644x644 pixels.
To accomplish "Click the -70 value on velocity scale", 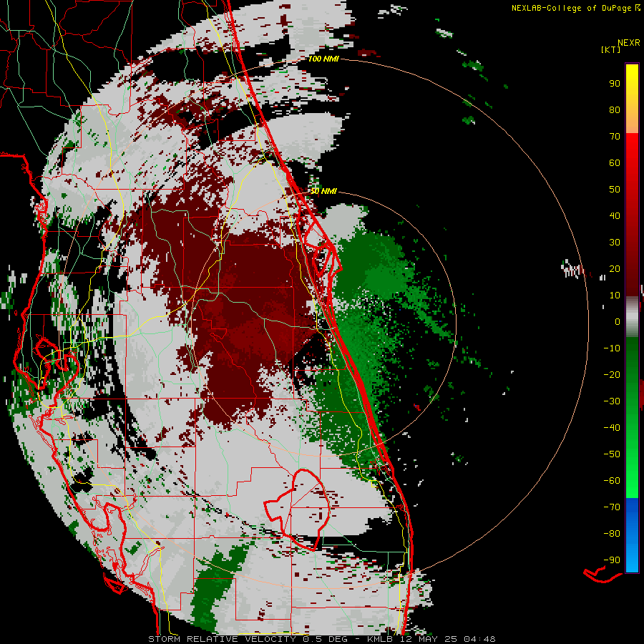I will pyautogui.click(x=612, y=507).
